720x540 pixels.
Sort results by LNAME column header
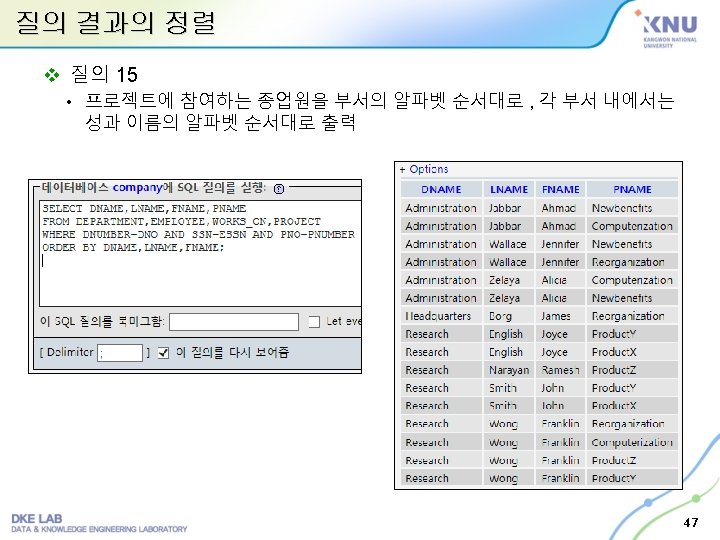coord(509,189)
